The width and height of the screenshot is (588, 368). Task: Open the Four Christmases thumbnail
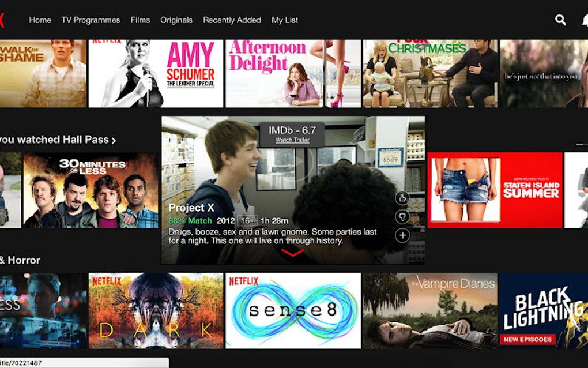coord(430,73)
